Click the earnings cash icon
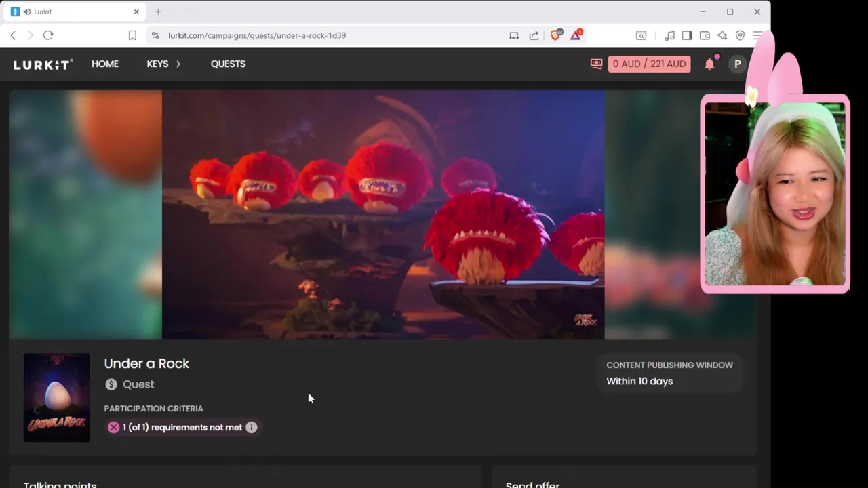This screenshot has height=488, width=868. click(596, 64)
